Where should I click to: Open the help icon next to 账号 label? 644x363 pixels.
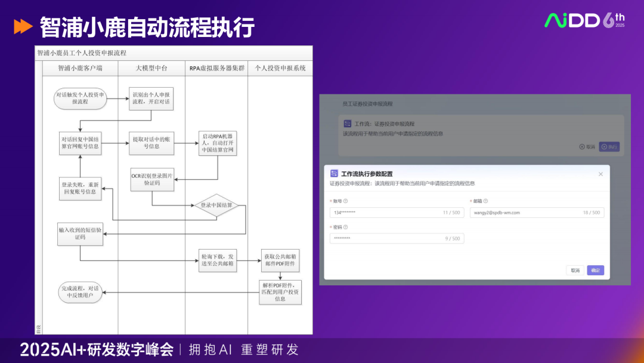point(346,201)
